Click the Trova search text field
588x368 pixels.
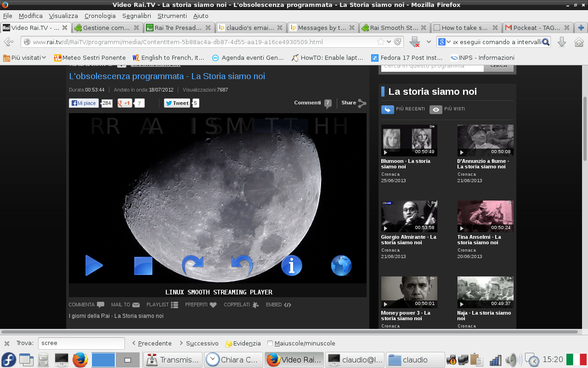pos(81,344)
